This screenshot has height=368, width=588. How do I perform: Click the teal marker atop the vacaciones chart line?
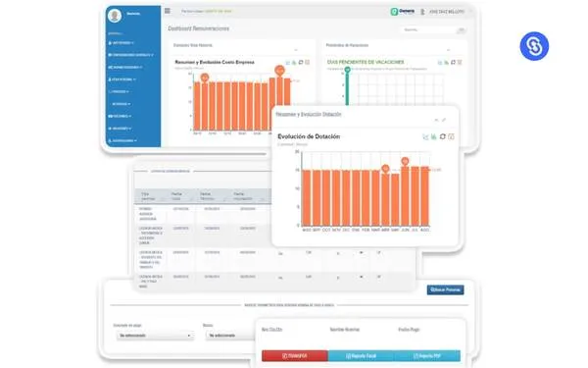click(x=347, y=70)
